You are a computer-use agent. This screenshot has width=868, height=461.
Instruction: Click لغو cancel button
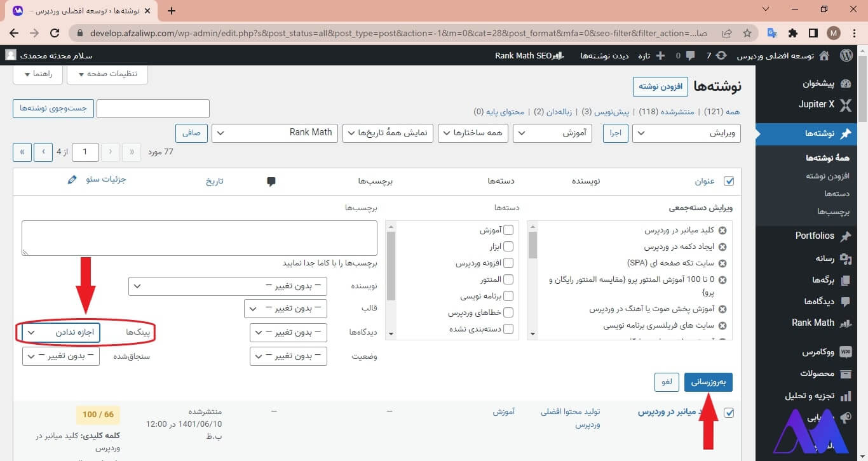[667, 382]
